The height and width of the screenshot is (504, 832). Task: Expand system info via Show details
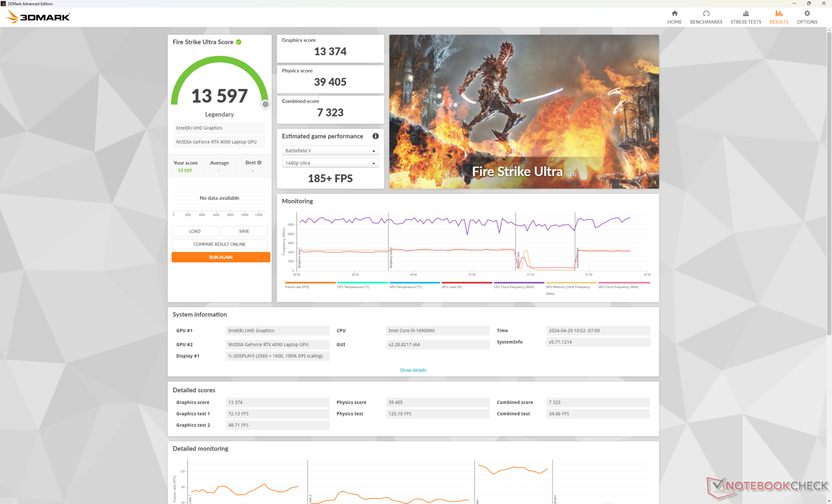click(x=413, y=370)
